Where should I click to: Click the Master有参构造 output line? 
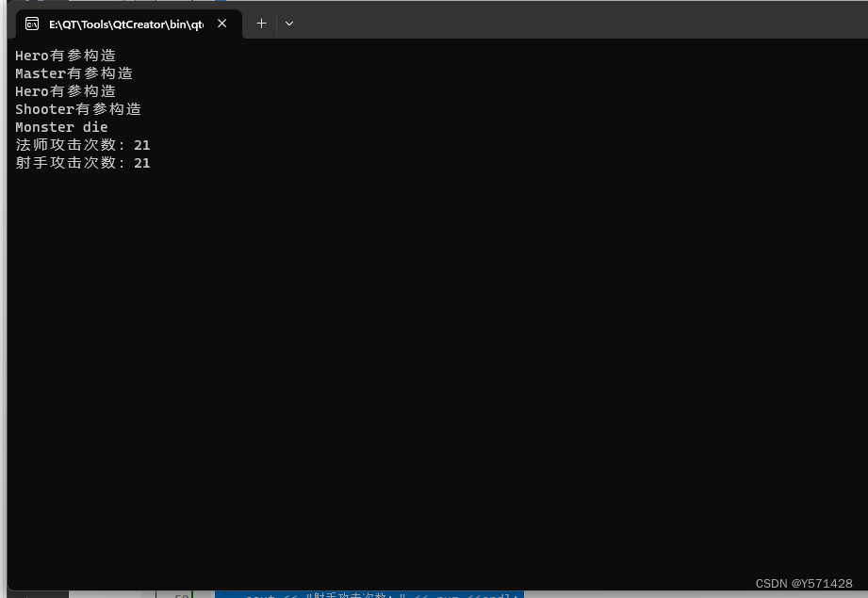tap(74, 73)
